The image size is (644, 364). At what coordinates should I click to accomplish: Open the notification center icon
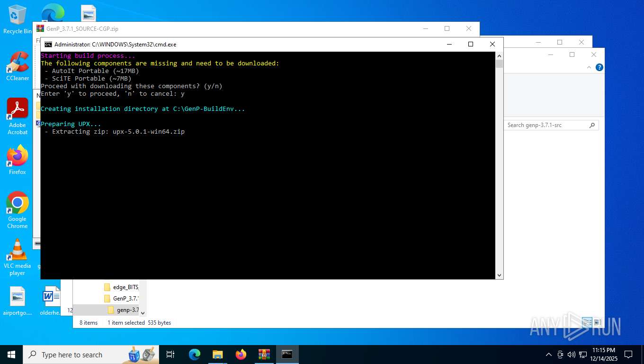pyautogui.click(x=628, y=355)
